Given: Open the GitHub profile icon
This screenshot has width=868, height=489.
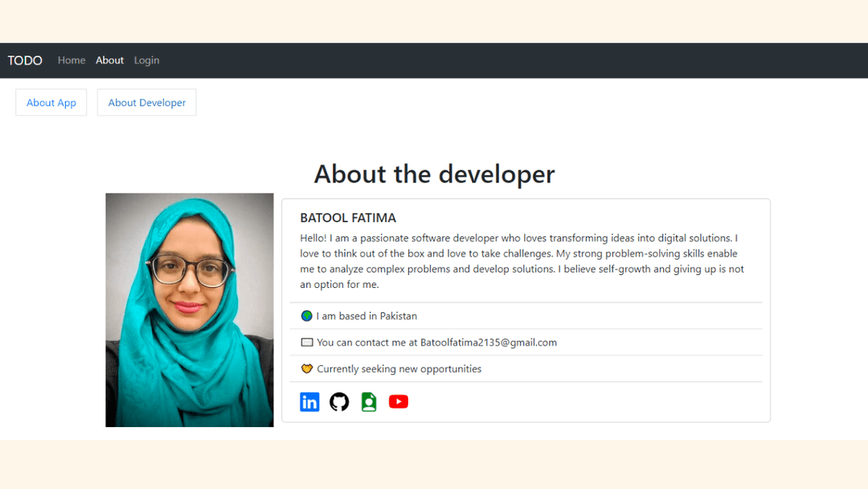Looking at the screenshot, I should point(339,401).
